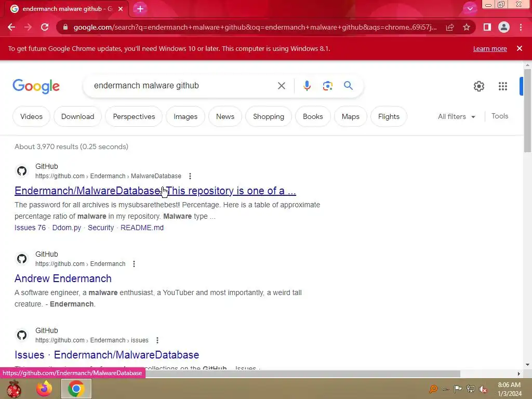The width and height of the screenshot is (532, 399).
Task: Open the Start ornament button on taskbar
Action: (x=14, y=389)
